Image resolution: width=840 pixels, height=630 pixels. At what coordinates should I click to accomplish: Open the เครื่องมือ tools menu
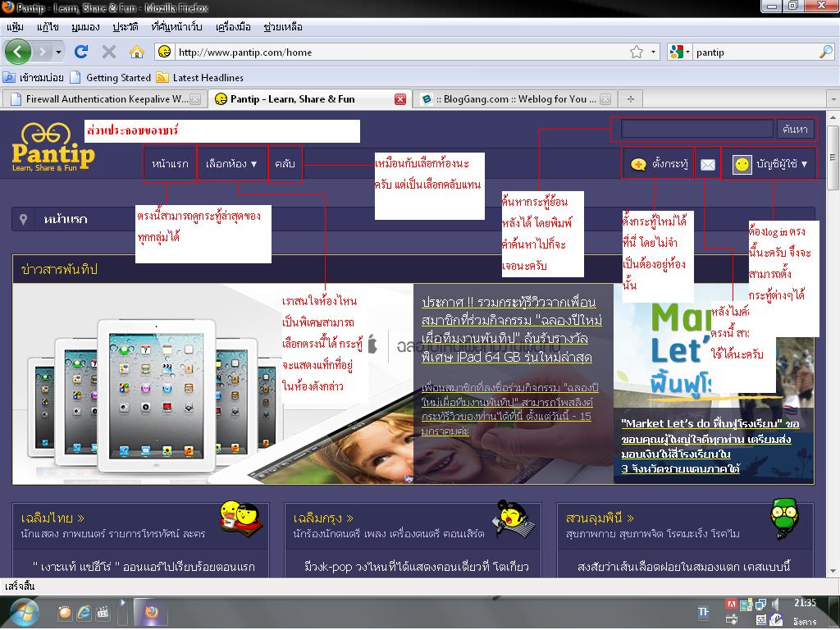click(x=233, y=27)
